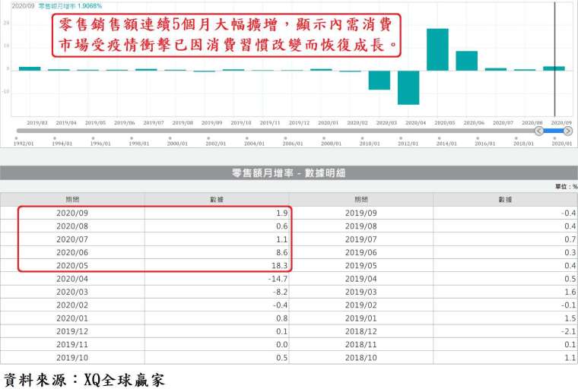Screen dimensions: 578x392
Task: Click the -14.7 value for 2020/04
Action: click(x=278, y=279)
